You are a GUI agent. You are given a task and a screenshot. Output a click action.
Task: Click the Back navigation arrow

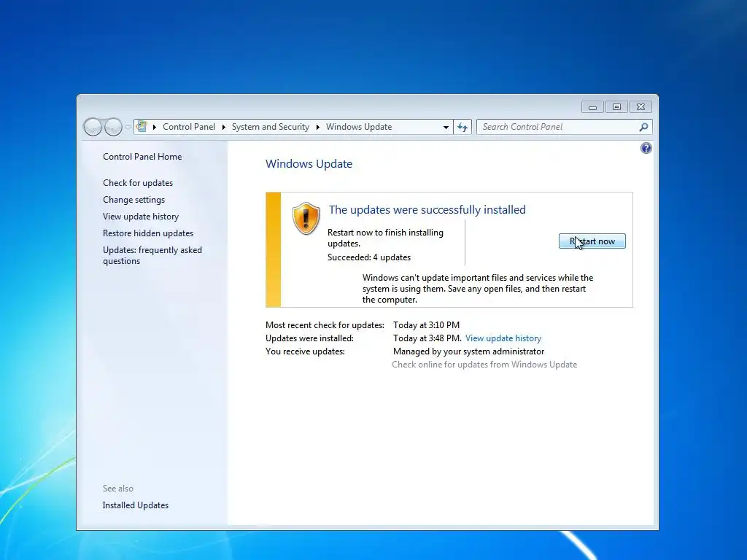point(93,127)
